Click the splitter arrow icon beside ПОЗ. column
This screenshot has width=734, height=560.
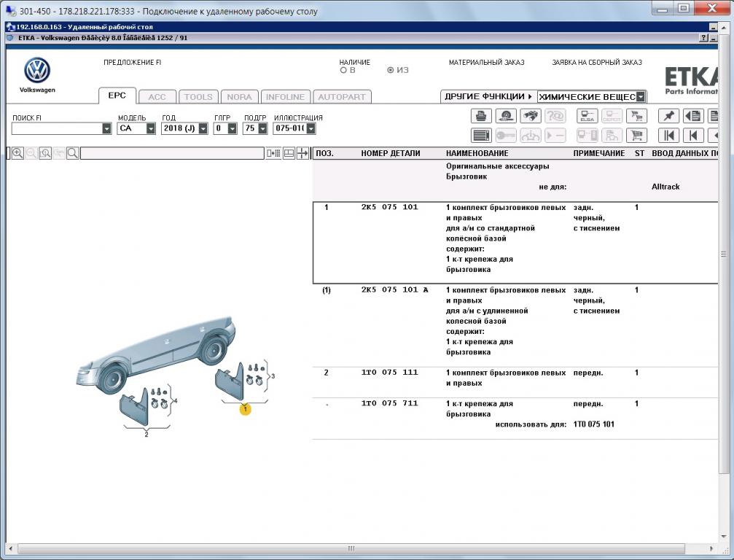pyautogui.click(x=303, y=153)
